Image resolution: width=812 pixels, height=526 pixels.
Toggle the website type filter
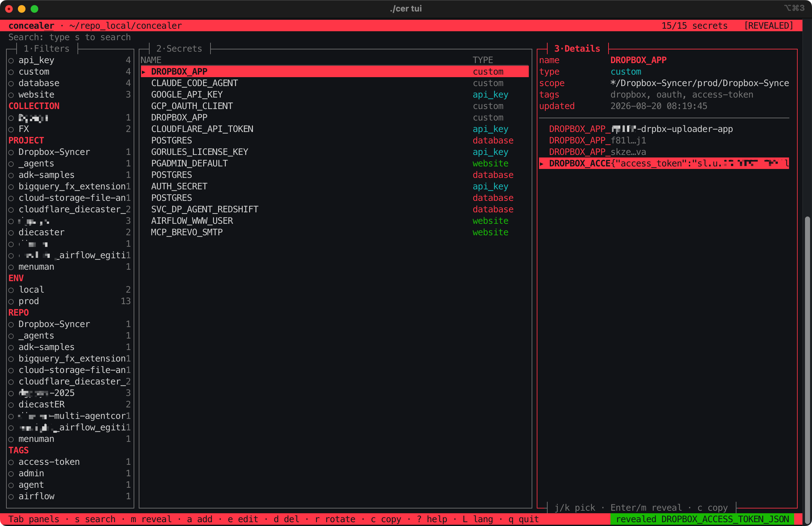(70, 95)
